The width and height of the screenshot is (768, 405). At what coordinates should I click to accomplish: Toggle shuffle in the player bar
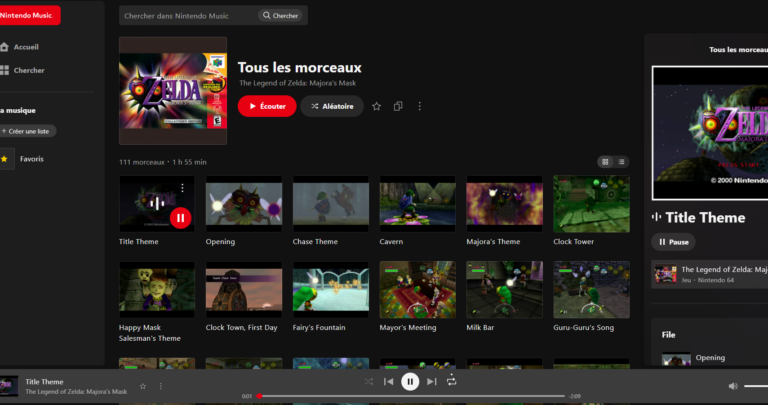click(x=369, y=381)
